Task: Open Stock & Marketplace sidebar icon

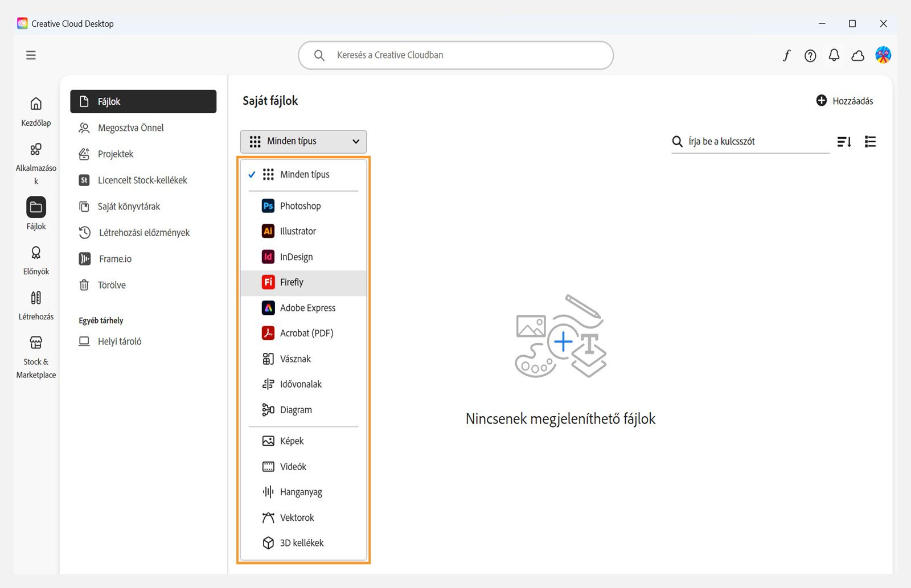Action: point(36,342)
